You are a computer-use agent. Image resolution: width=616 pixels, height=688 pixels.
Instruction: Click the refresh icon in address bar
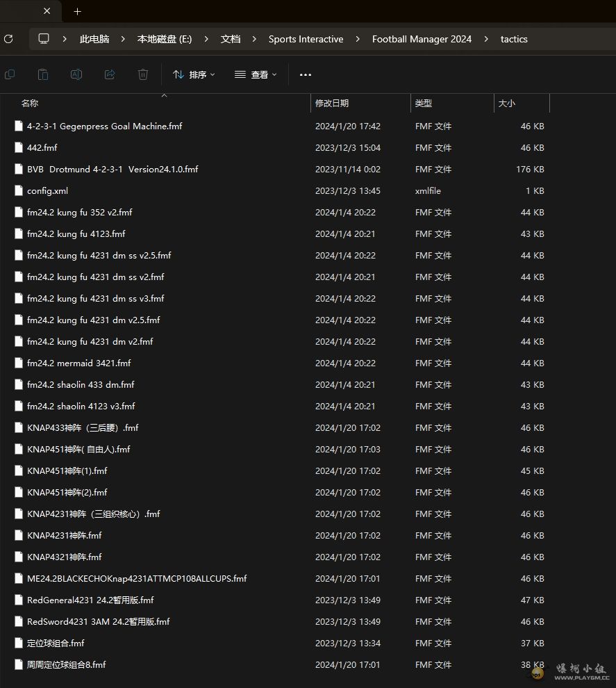point(8,39)
